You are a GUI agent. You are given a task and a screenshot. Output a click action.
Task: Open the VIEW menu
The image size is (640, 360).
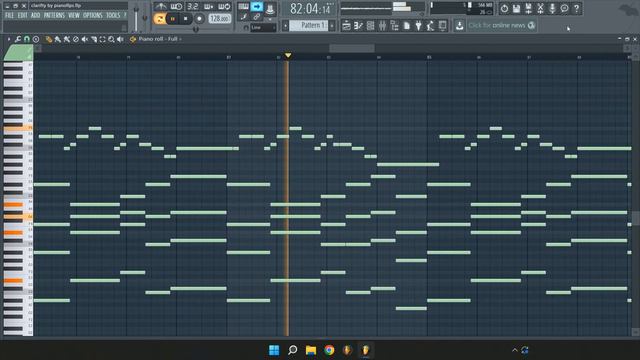74,16
